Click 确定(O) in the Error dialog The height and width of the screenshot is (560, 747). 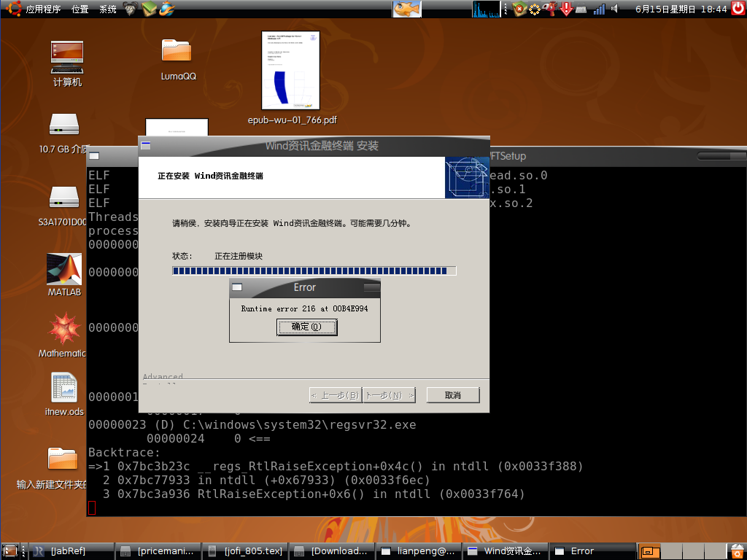point(307,327)
